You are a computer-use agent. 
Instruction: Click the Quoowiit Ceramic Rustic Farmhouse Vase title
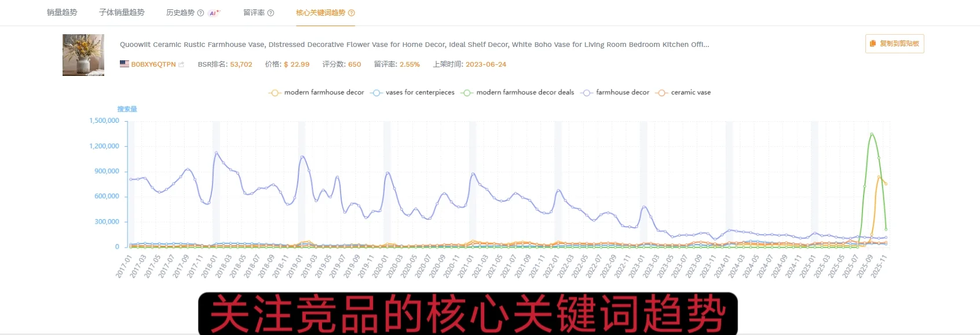coord(414,45)
